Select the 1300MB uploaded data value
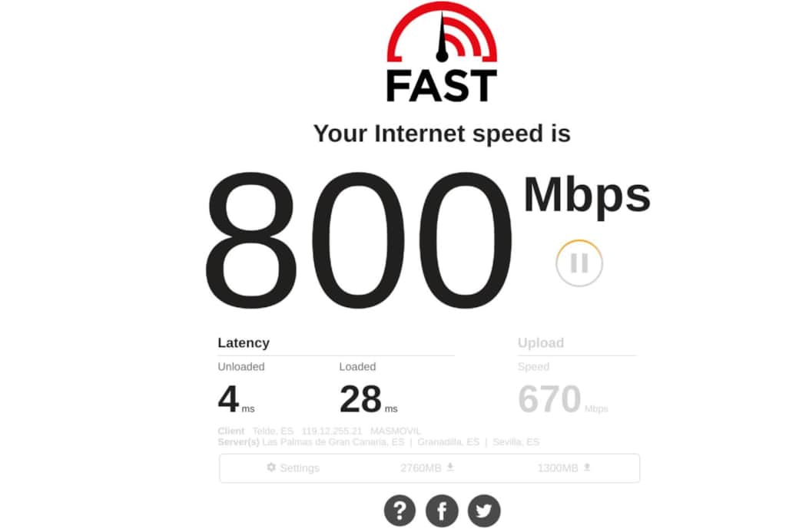 [558, 468]
